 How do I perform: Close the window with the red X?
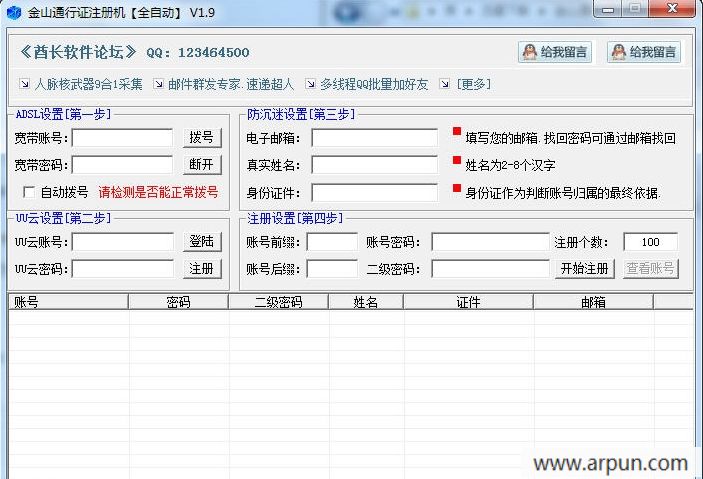pos(672,8)
